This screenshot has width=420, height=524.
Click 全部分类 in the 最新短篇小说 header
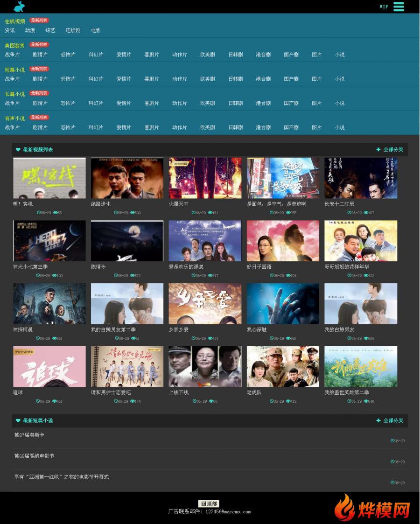click(393, 420)
